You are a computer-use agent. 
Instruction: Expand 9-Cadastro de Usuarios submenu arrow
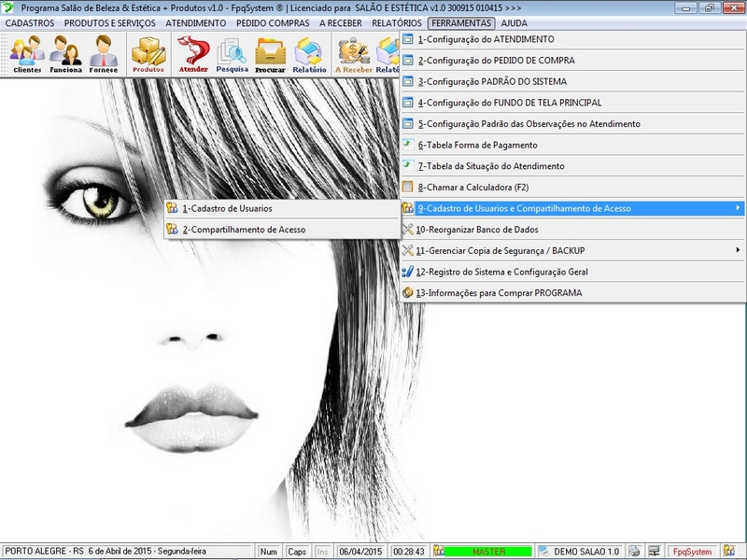[738, 207]
